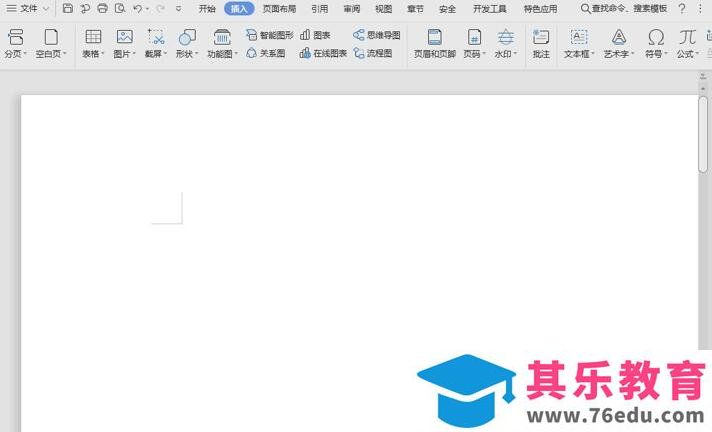Select the 插入 tab
Screen dimensions: 712x432
[x=239, y=9]
